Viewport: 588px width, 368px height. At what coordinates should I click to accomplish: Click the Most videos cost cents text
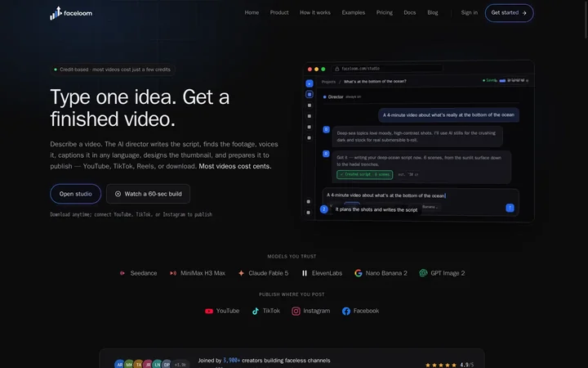[235, 166]
